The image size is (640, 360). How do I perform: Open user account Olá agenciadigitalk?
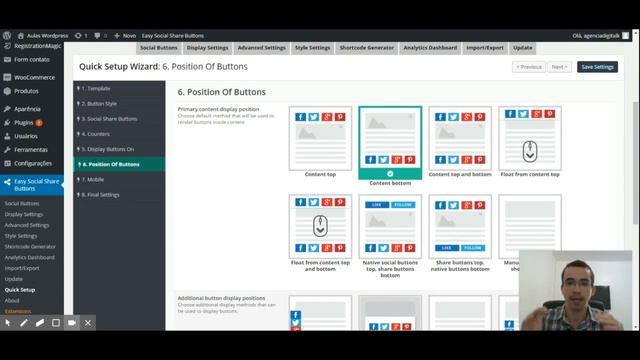coord(600,36)
